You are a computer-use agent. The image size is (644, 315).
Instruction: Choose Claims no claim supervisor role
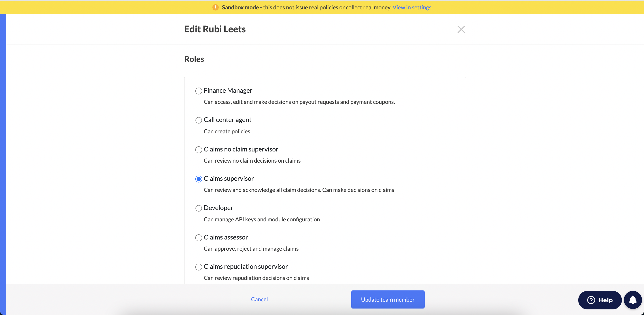[199, 150]
